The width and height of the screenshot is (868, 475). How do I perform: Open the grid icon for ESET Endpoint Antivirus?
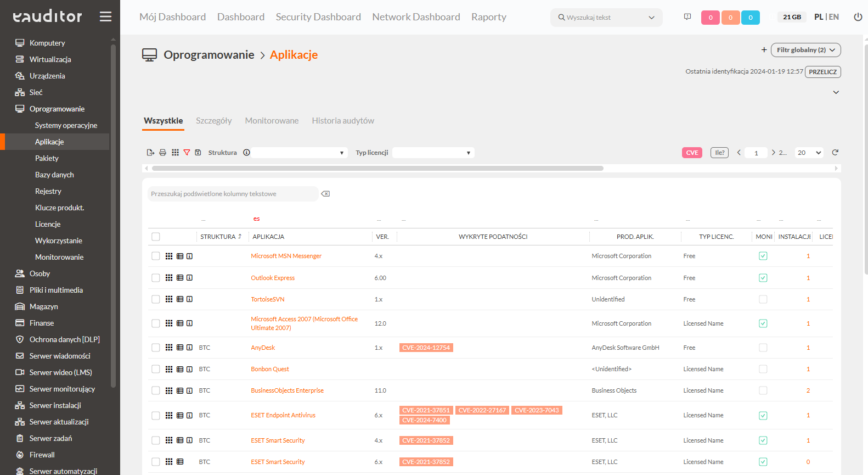coord(169,415)
